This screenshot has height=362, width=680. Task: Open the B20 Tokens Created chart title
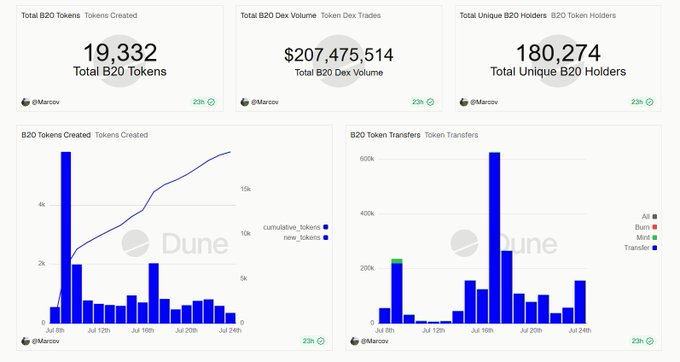[56, 135]
